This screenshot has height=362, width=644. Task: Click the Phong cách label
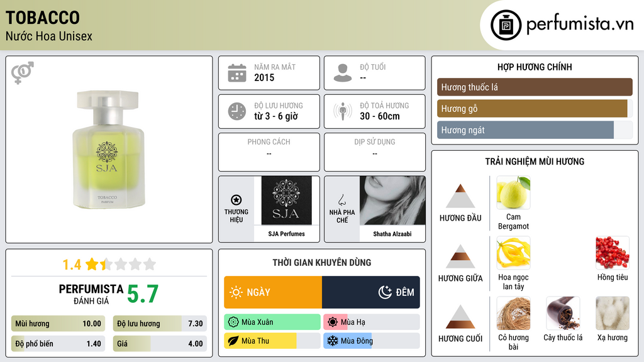[269, 141]
